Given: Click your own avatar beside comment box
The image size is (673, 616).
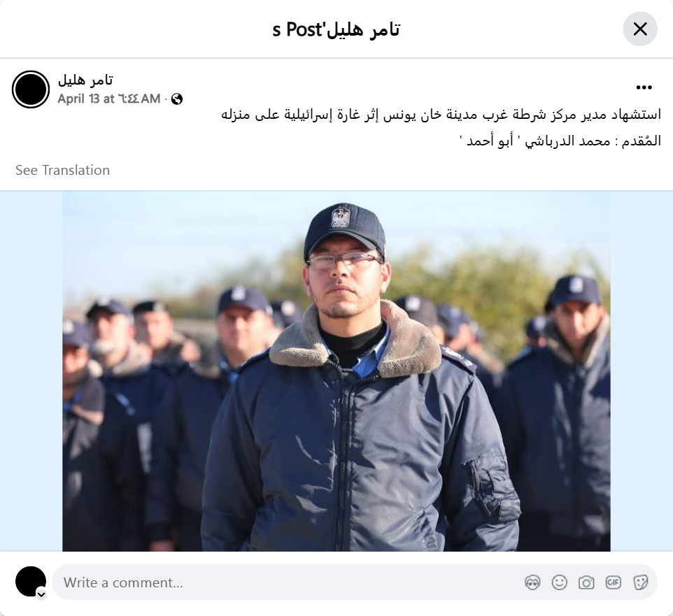Looking at the screenshot, I should coord(31,581).
